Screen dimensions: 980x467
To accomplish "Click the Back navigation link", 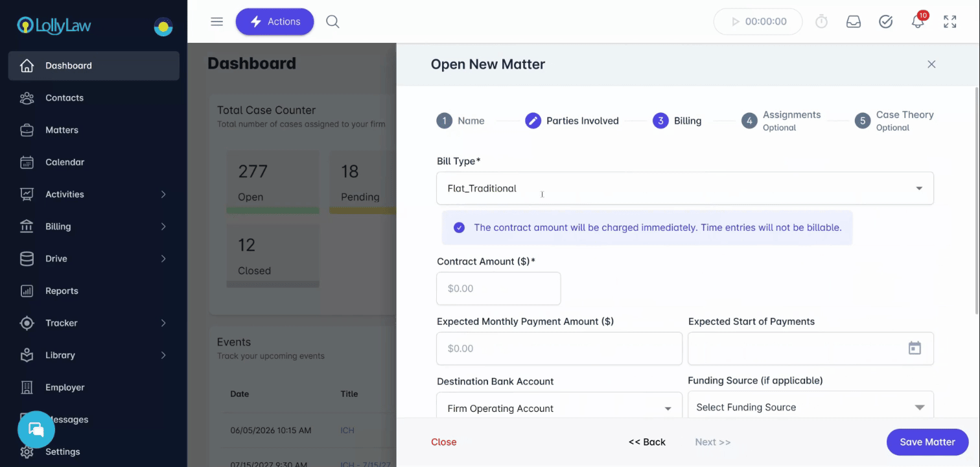I will tap(647, 442).
